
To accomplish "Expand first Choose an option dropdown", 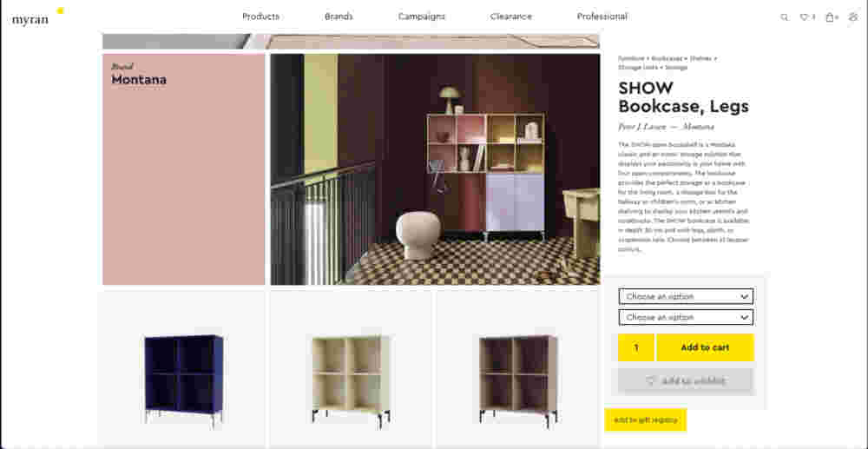I will 686,296.
